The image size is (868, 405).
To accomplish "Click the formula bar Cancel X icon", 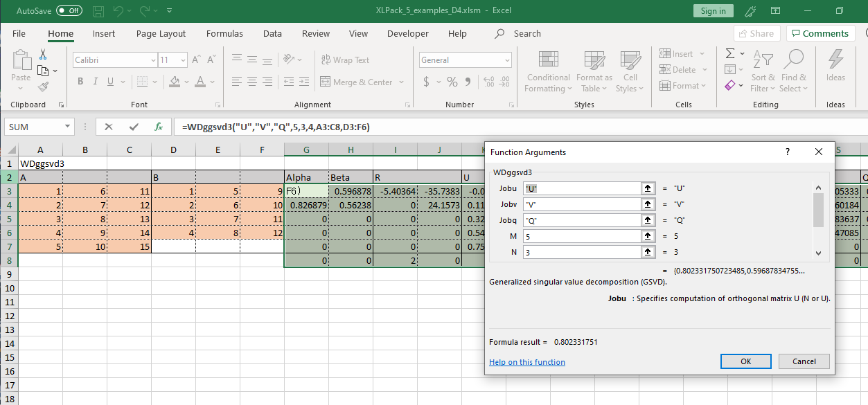I will 108,127.
